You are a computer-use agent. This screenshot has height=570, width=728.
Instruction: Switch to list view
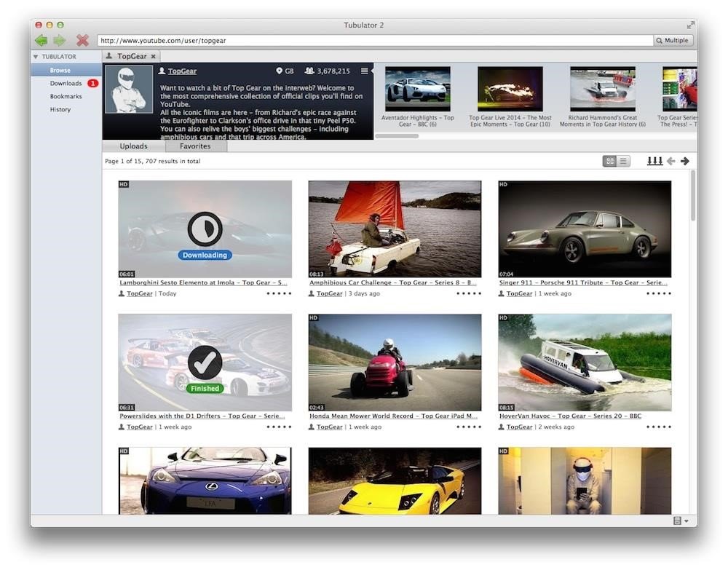point(623,161)
